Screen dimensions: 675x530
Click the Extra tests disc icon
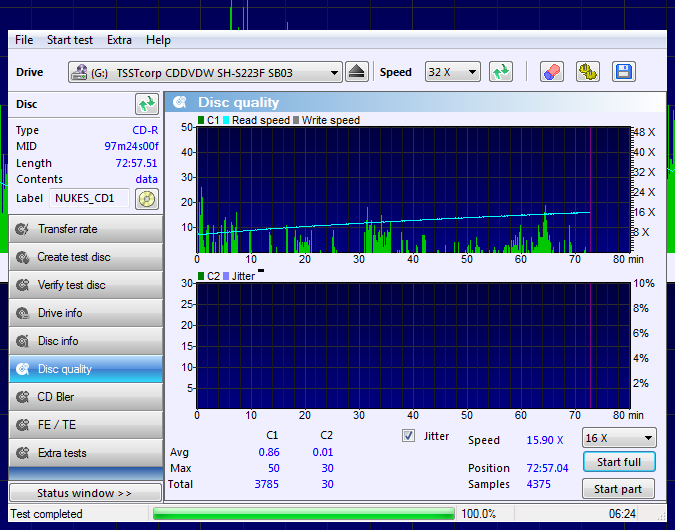[22, 453]
